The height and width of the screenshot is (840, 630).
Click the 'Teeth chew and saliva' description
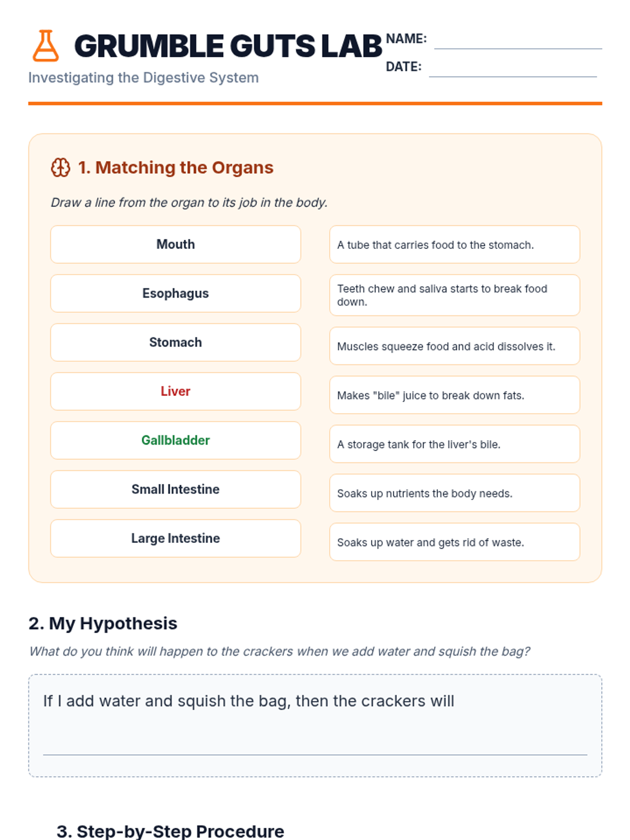coord(454,295)
